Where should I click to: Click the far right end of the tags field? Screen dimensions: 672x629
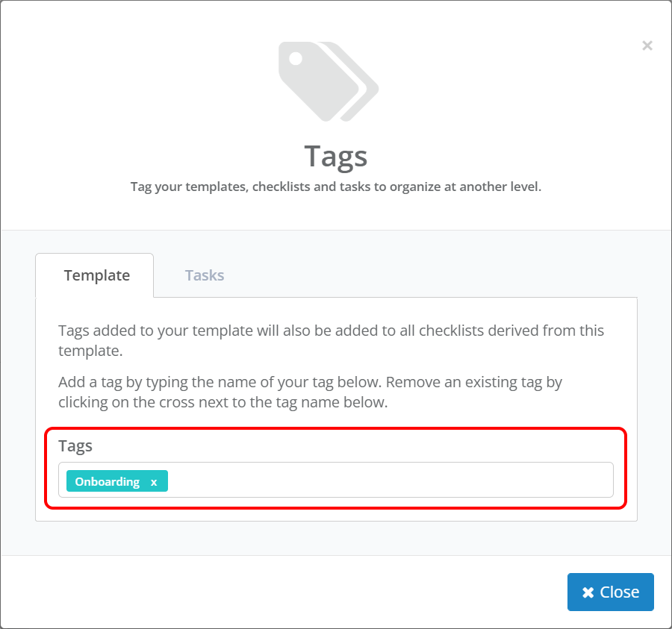pyautogui.click(x=604, y=480)
